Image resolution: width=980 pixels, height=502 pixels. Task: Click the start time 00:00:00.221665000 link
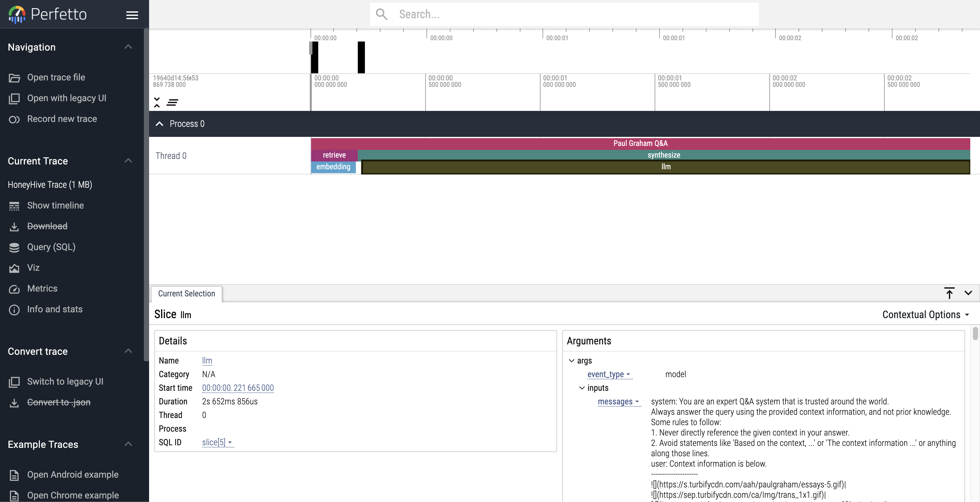click(238, 388)
